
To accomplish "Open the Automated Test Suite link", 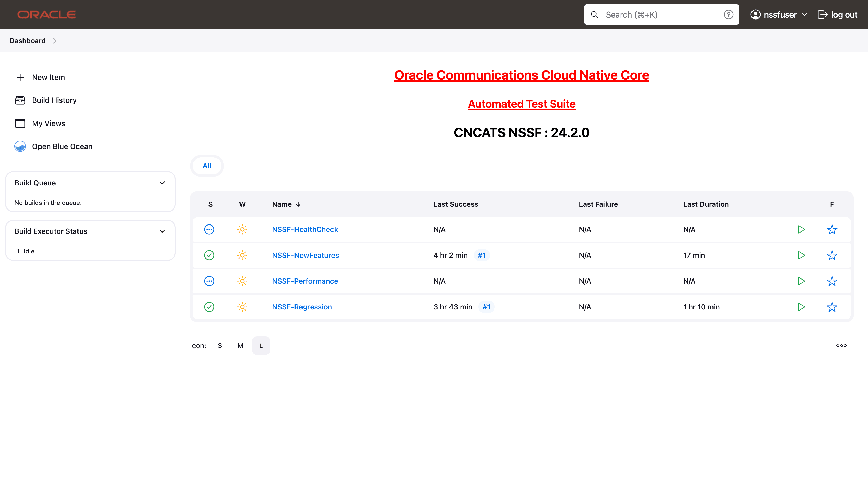I will (x=522, y=104).
